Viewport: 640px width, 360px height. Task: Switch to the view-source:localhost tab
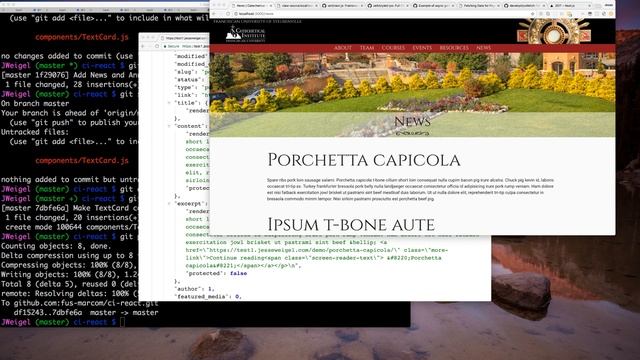(x=297, y=6)
